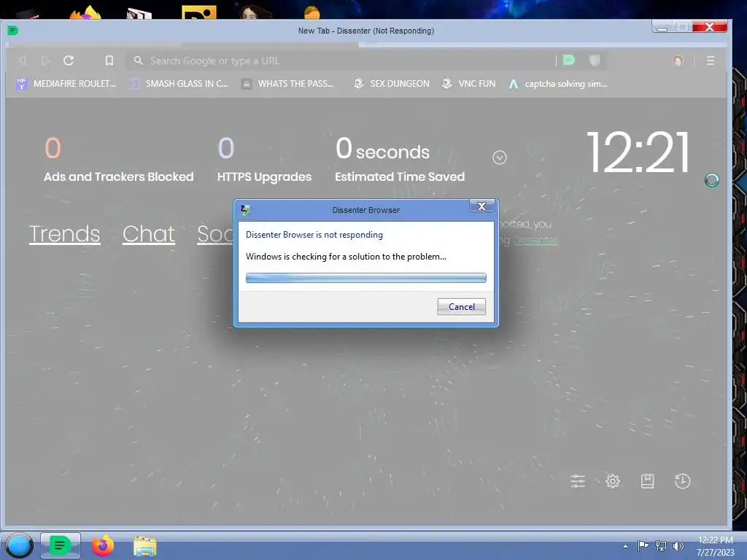This screenshot has height=560, width=747.
Task: Open the bookmarks icon at bottom right
Action: [x=648, y=481]
